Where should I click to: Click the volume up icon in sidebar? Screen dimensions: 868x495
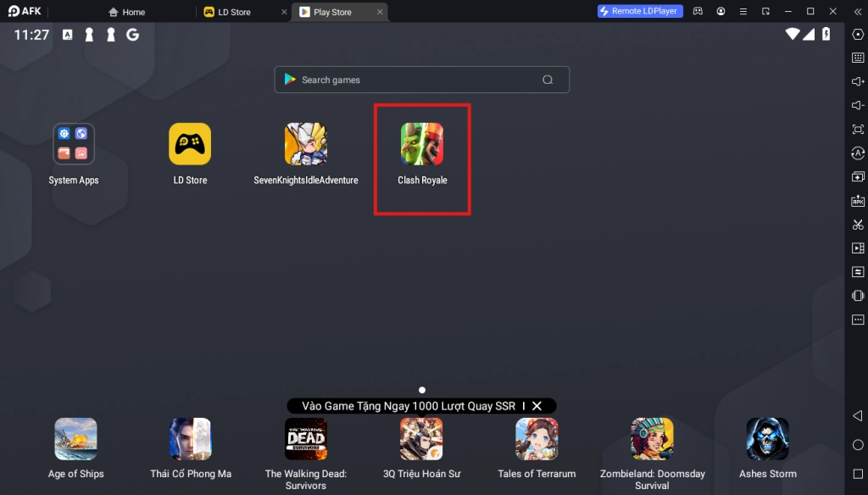[858, 81]
